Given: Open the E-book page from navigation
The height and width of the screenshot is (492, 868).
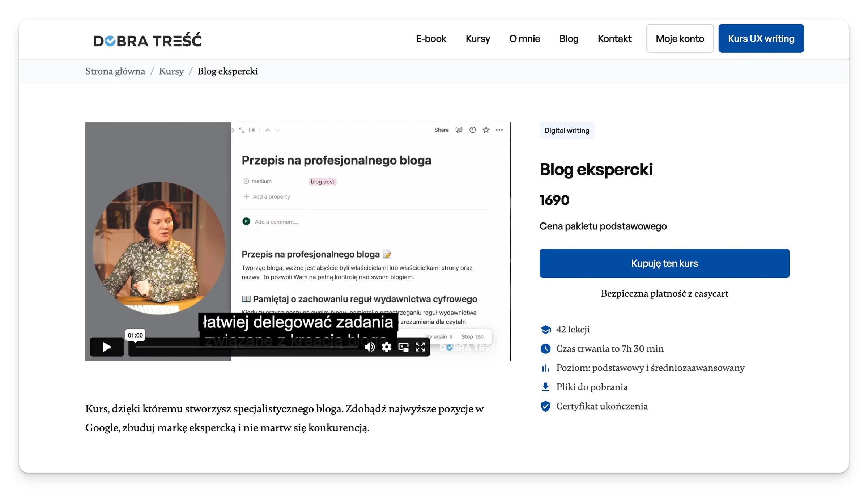Looking at the screenshot, I should [431, 38].
